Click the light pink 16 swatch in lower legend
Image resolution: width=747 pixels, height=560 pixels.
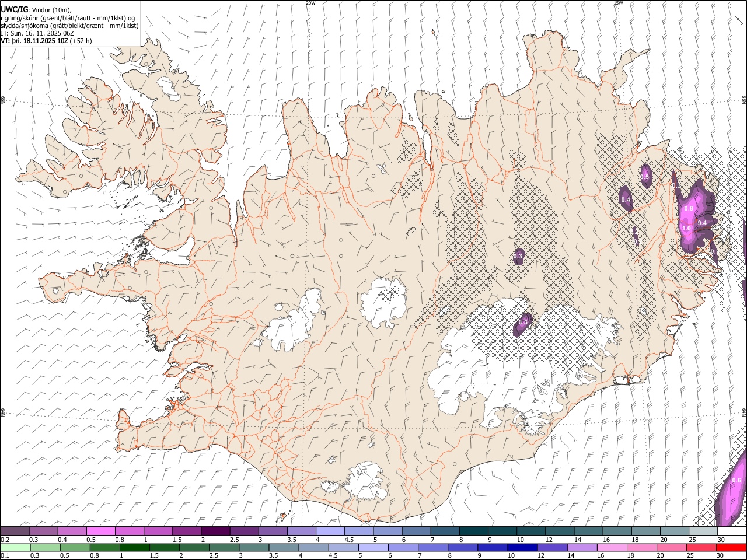(x=613, y=547)
